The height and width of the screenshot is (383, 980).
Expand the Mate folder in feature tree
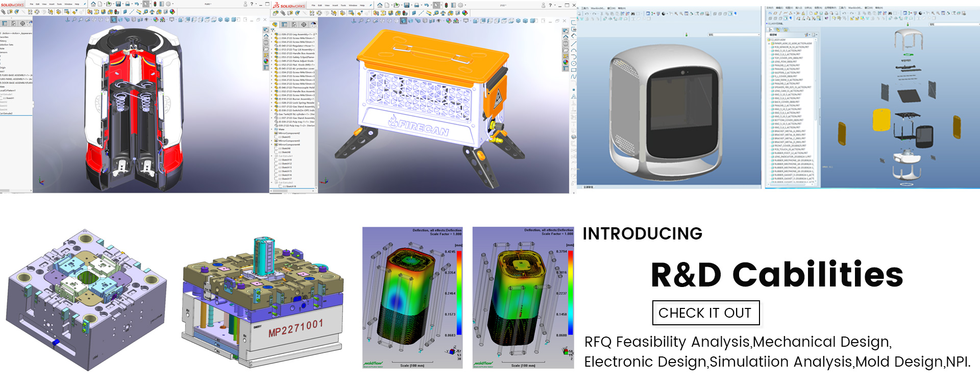[272, 129]
